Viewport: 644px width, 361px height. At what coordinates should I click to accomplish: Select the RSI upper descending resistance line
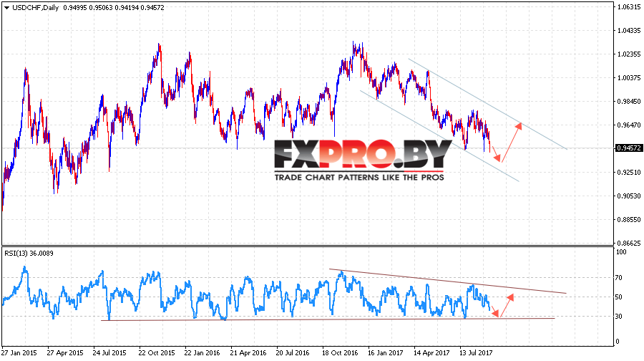click(x=448, y=281)
